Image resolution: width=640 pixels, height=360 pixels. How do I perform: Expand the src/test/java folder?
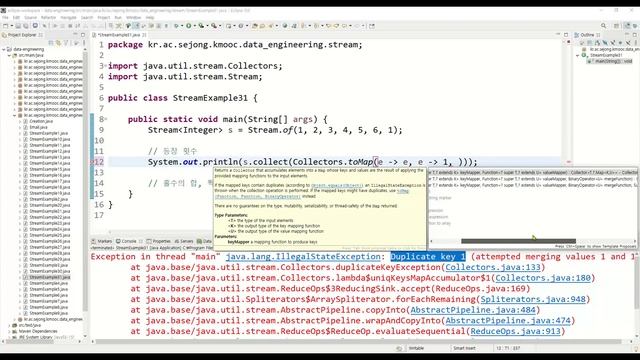[x=9, y=325]
